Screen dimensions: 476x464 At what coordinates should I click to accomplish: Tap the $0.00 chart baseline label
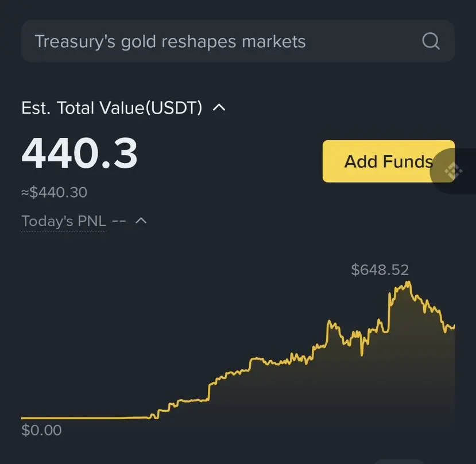(x=41, y=430)
